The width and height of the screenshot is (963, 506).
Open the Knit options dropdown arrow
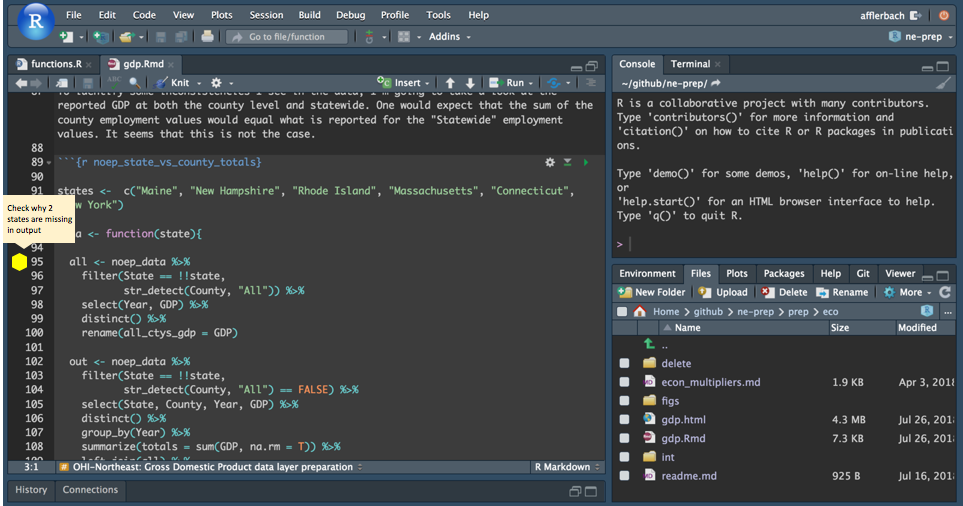198,83
